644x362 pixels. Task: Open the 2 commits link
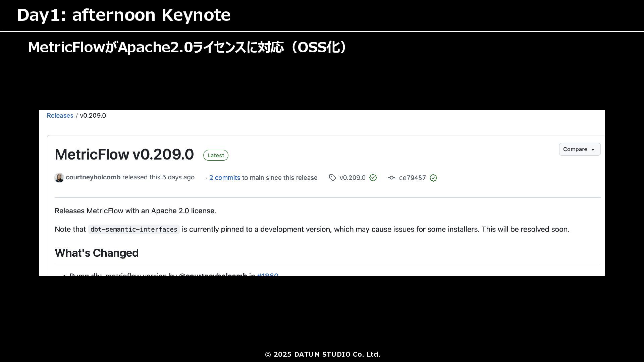(x=224, y=178)
